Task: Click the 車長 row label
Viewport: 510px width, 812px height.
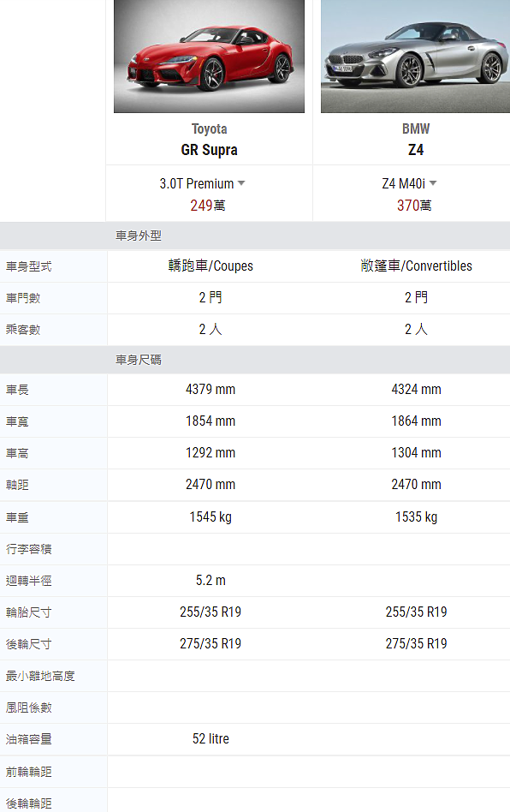Action: pos(17,390)
